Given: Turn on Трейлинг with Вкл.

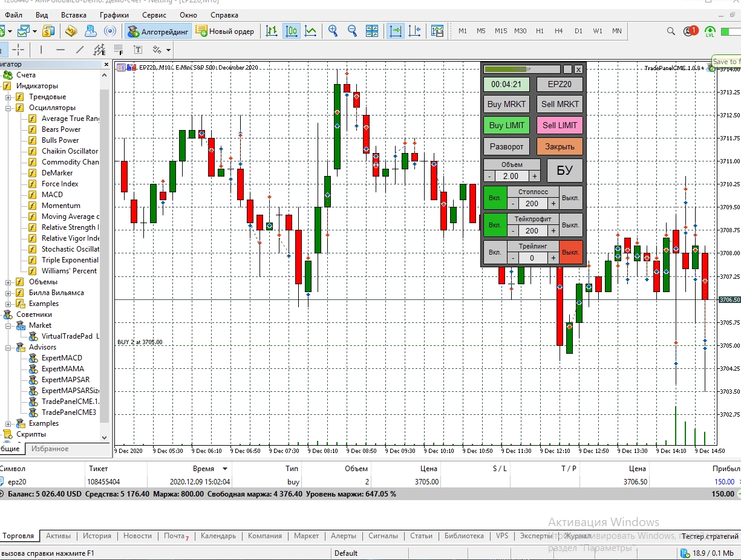Looking at the screenshot, I should coord(495,252).
